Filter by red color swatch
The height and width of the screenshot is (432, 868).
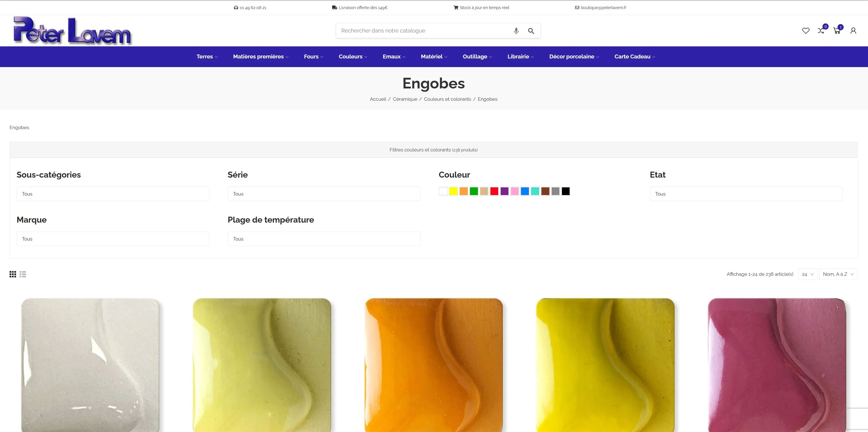494,191
